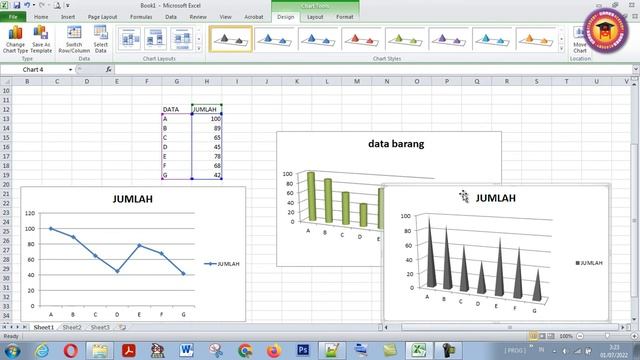The width and height of the screenshot is (640, 360).
Task: Switch to Page Layout view icon
Action: pyautogui.click(x=542, y=336)
